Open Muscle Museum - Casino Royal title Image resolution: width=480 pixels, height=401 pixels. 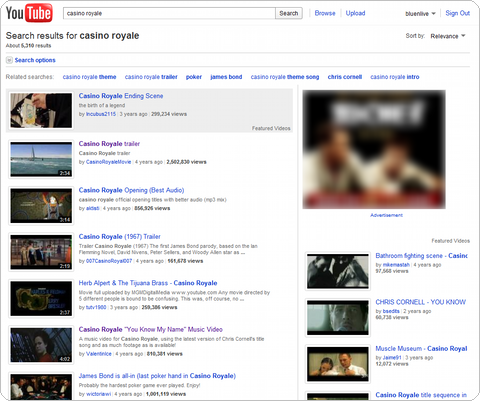coord(421,349)
